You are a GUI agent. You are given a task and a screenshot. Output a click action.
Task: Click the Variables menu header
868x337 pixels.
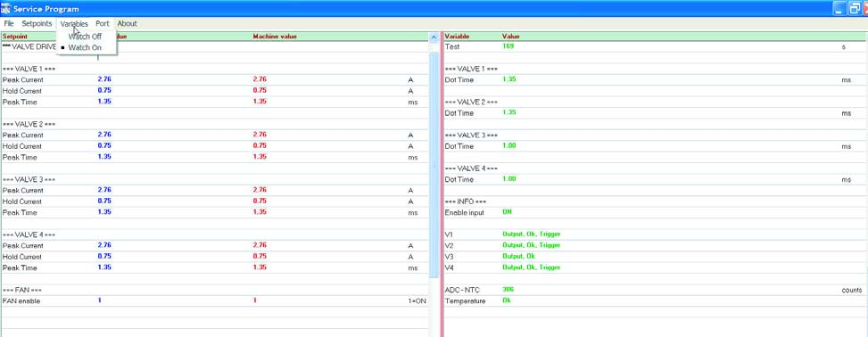74,24
